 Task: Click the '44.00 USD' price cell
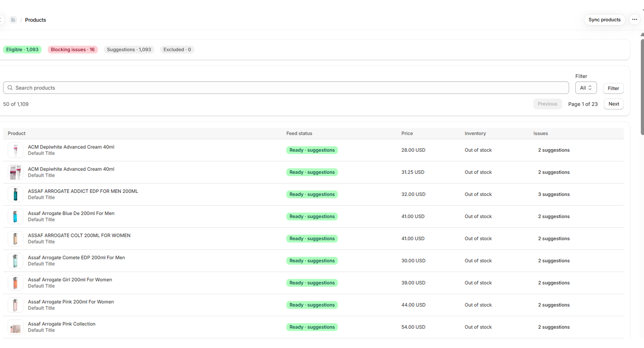(x=413, y=305)
